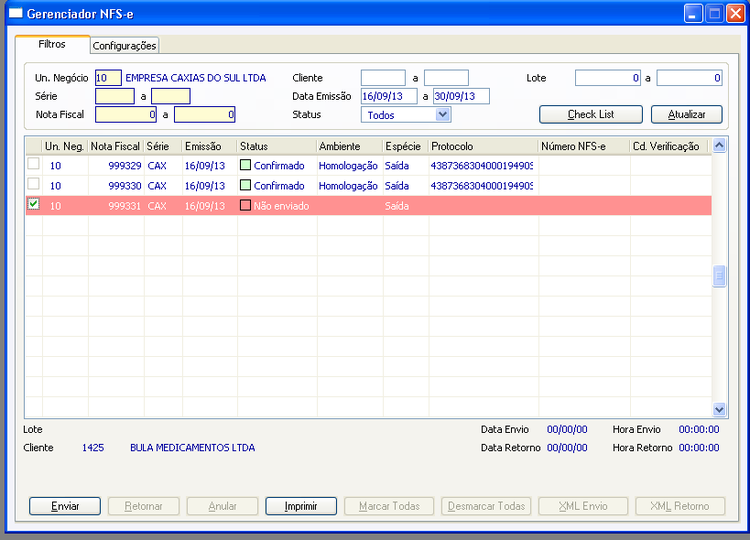
Task: Click the window icon in the title bar
Action: pyautogui.click(x=16, y=13)
